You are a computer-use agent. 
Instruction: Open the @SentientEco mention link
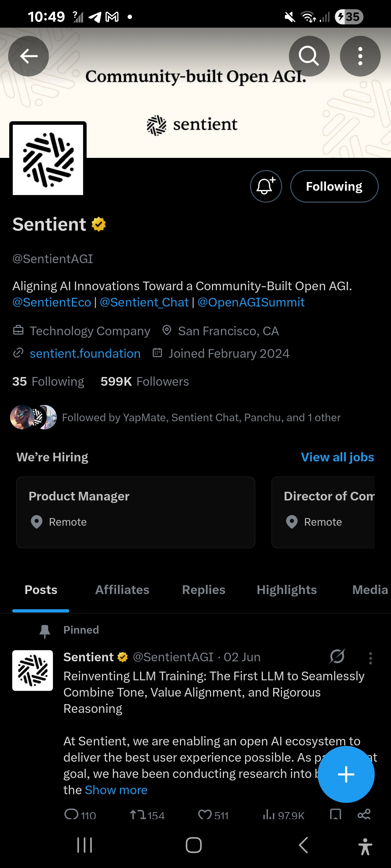[52, 302]
